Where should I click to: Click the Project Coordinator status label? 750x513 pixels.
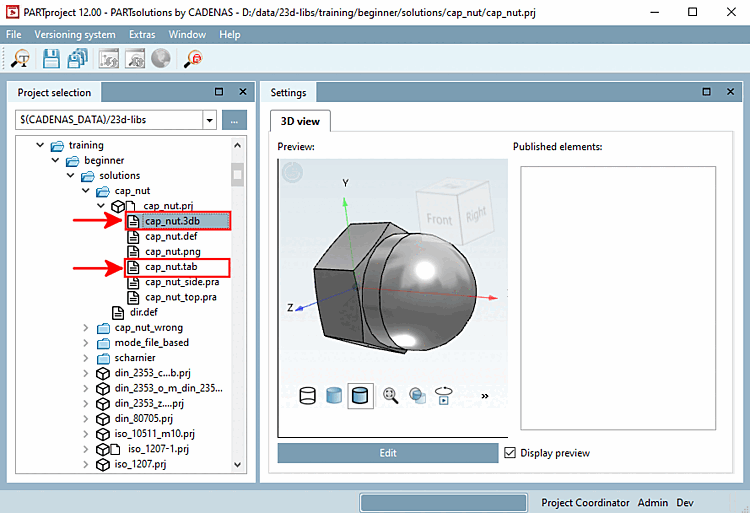(x=585, y=502)
